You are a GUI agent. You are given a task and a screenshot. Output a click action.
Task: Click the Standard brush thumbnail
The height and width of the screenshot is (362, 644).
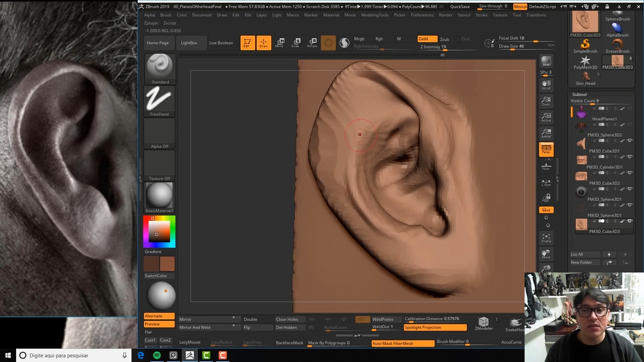[159, 66]
